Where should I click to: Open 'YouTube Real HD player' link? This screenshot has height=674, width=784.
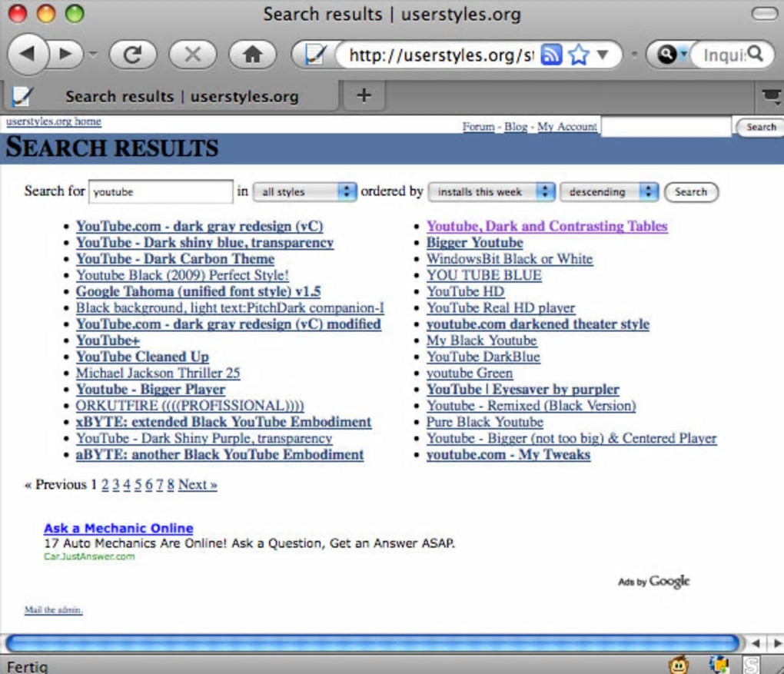coord(500,308)
